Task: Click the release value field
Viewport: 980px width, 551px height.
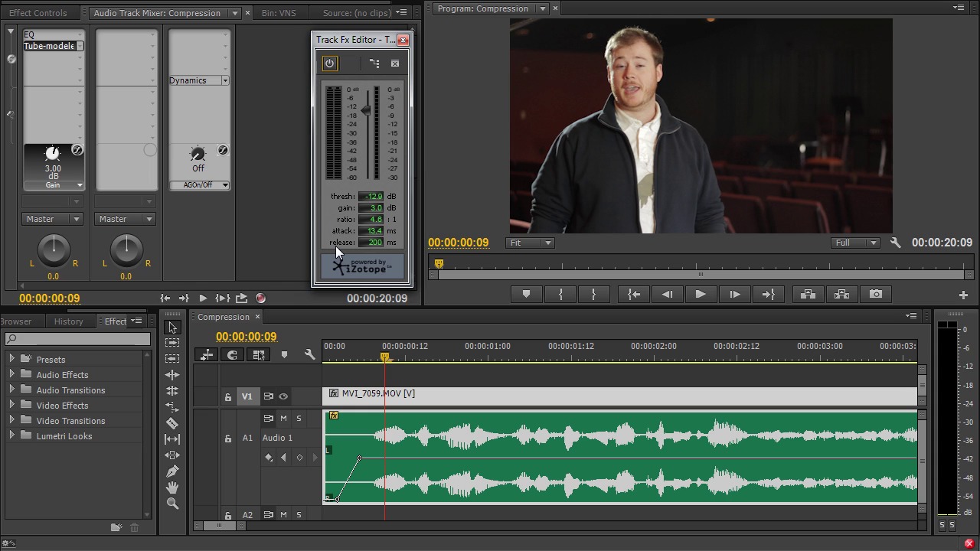Action: (371, 243)
